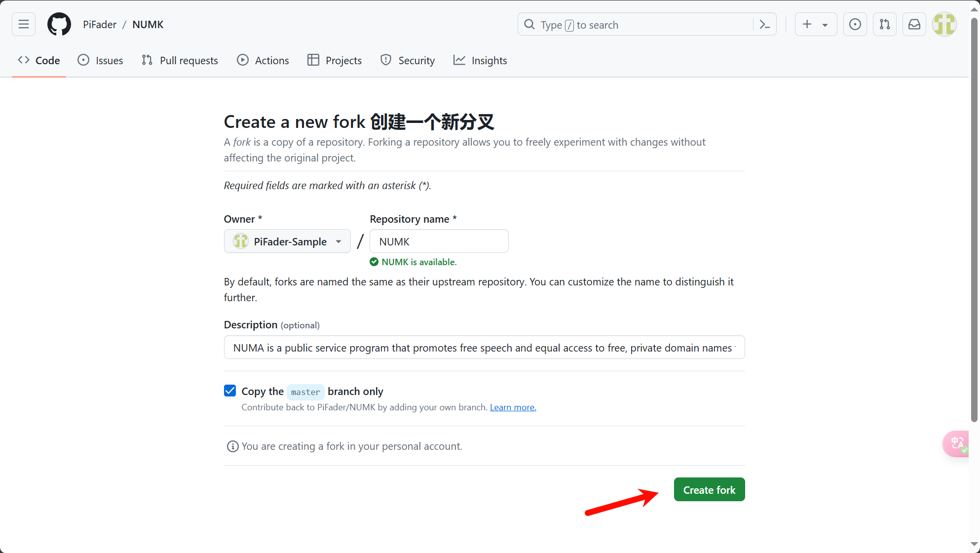Click the Create fork button
Viewport: 980px width, 553px height.
click(x=709, y=489)
